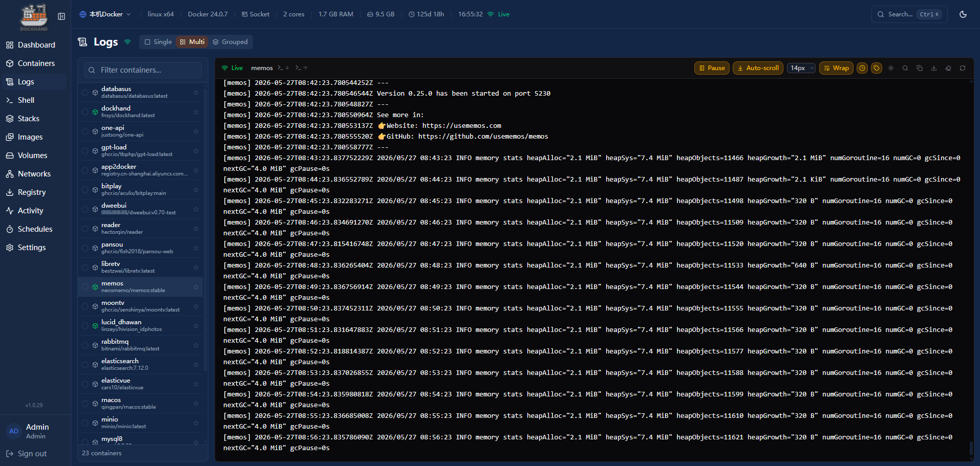Screen dimensions: 980x466
Task: Open shell-down terminal icon next to memos
Action: pos(283,68)
